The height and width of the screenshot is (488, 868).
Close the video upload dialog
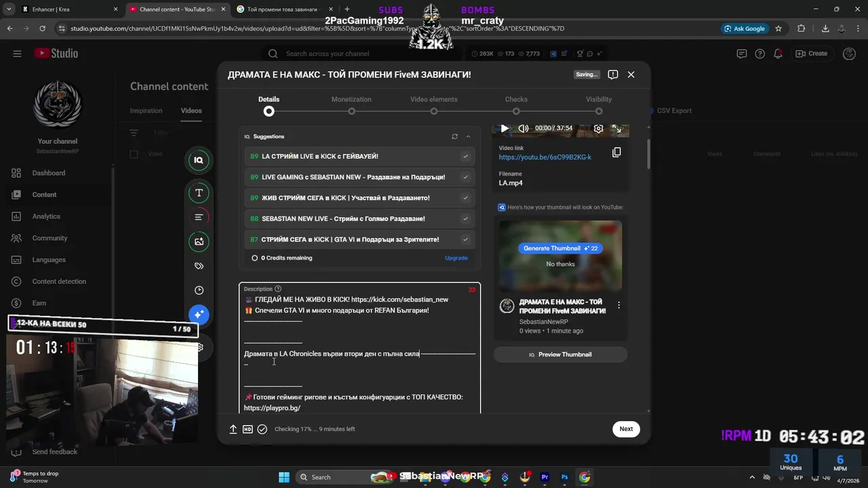pos(631,75)
